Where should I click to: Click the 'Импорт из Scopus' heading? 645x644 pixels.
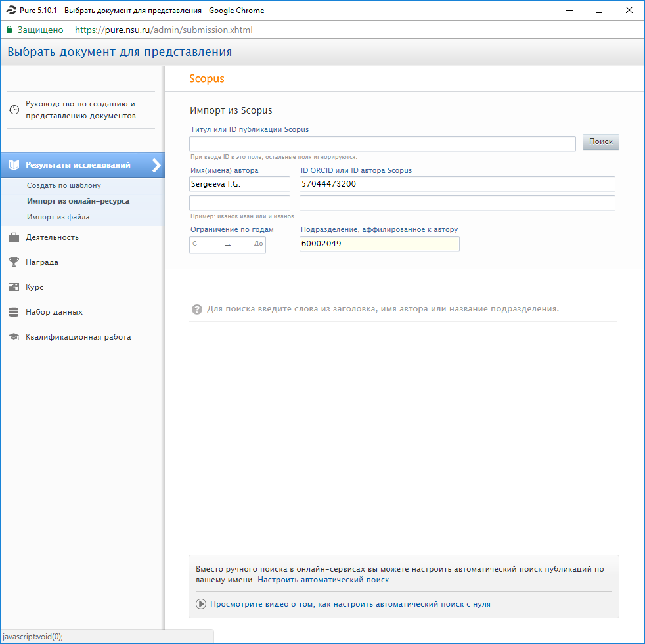pyautogui.click(x=231, y=110)
